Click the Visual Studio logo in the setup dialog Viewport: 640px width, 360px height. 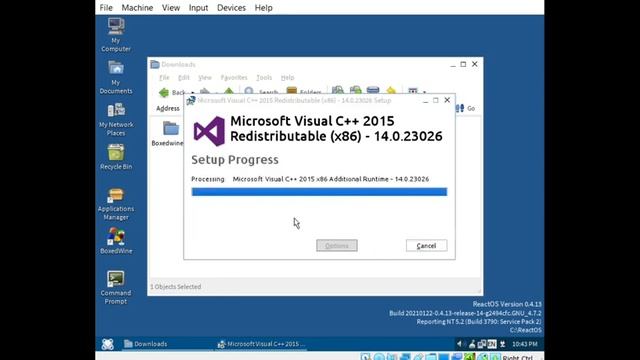coord(209,131)
